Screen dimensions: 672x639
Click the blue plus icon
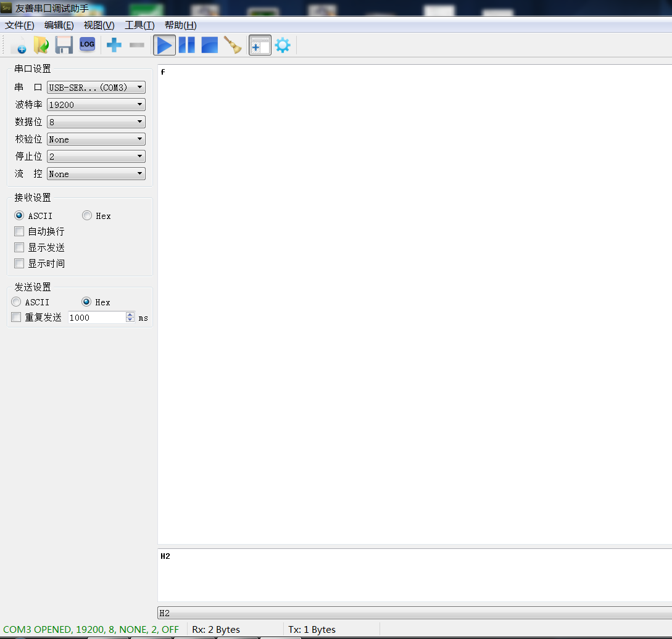[x=114, y=45]
